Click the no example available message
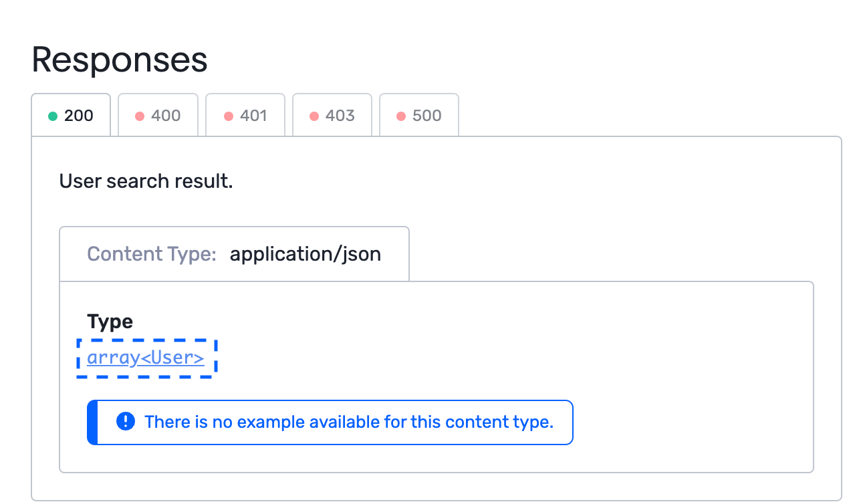 tap(348, 422)
